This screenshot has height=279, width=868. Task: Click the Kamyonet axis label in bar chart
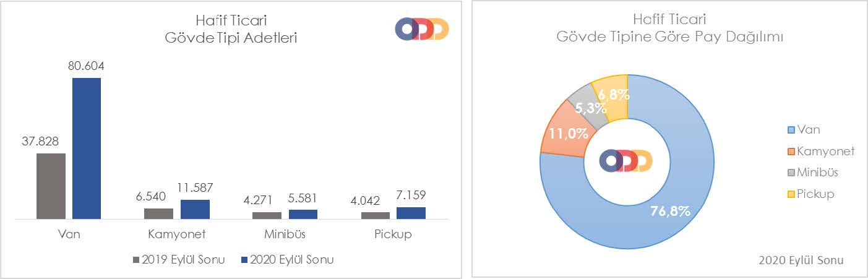pos(177,235)
